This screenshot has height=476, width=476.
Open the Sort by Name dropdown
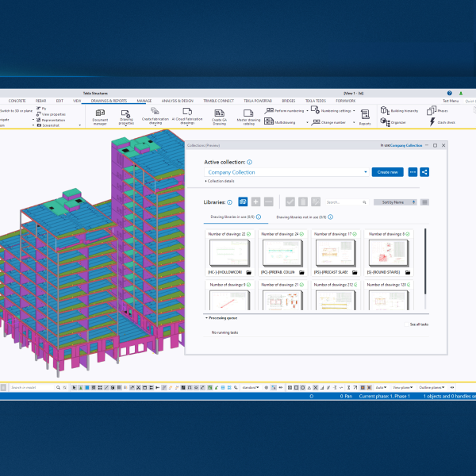tap(395, 202)
